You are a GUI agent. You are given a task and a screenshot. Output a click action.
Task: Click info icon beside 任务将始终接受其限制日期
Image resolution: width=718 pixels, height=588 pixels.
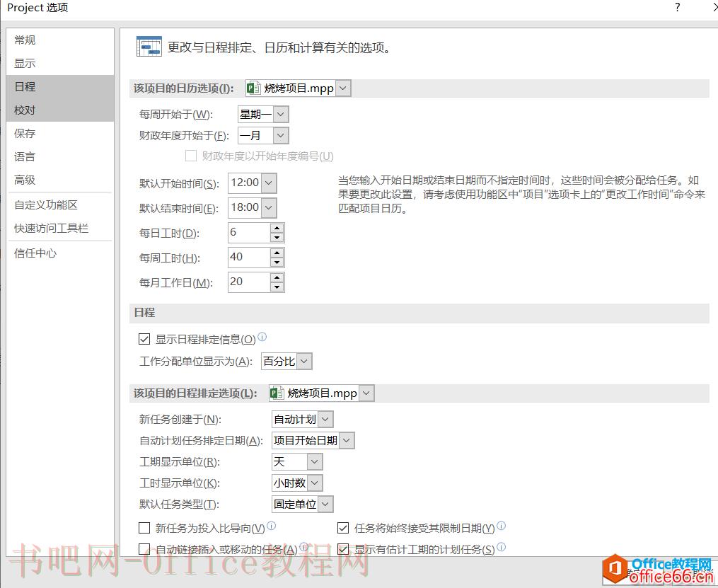[501, 526]
